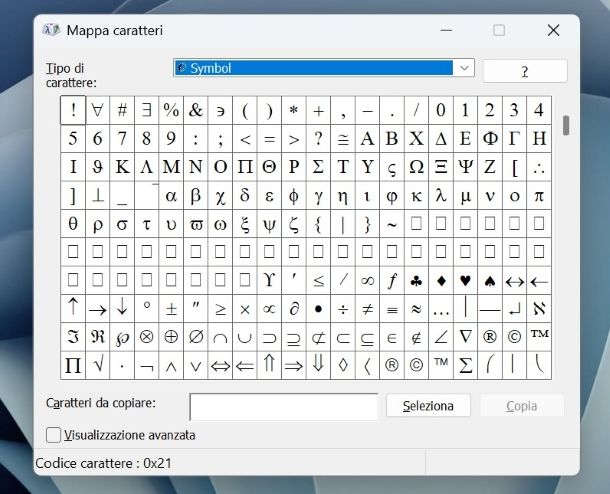Enable Visualizzazione avanzata checkbox
The height and width of the screenshot is (494, 610).
click(53, 435)
